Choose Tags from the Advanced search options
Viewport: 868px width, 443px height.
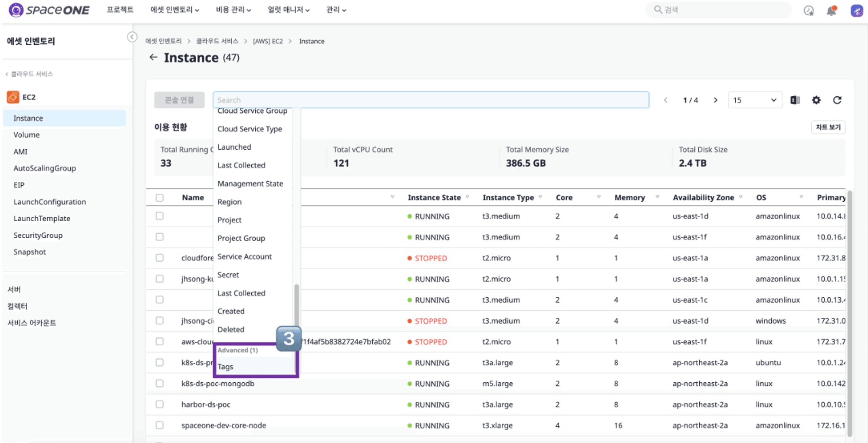(225, 367)
